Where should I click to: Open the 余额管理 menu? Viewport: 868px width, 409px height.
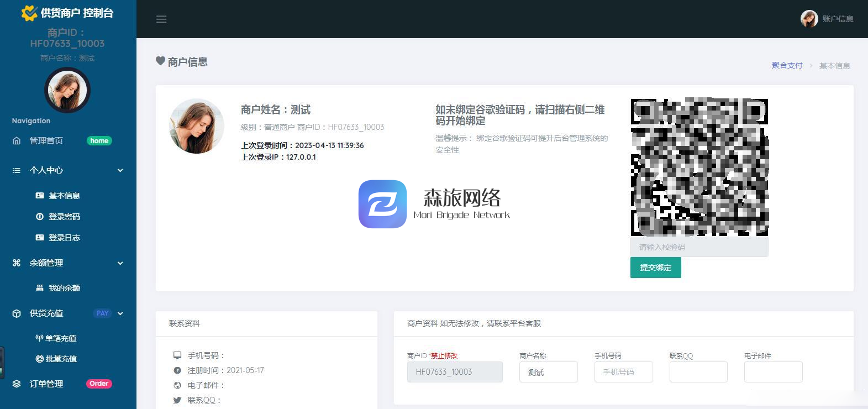46,263
